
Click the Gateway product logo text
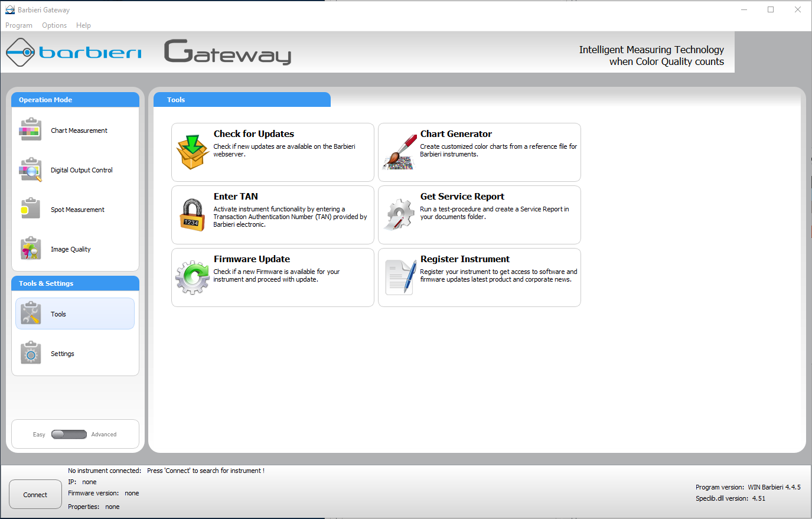(x=228, y=52)
